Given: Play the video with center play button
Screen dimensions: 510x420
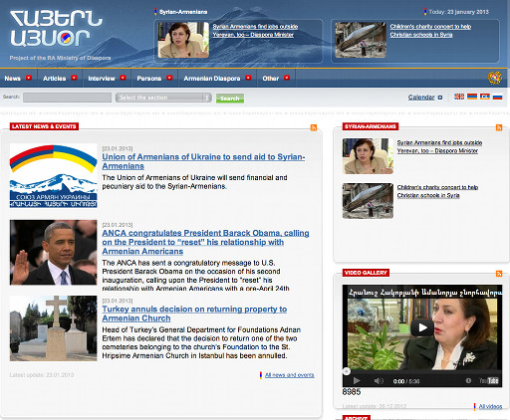Looking at the screenshot, I should click(x=422, y=327).
